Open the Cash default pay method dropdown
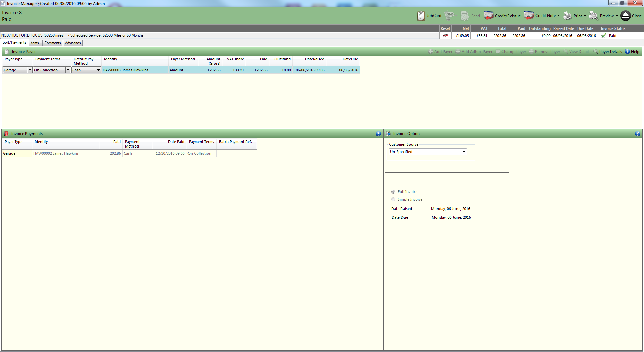644x352 pixels. [x=98, y=70]
